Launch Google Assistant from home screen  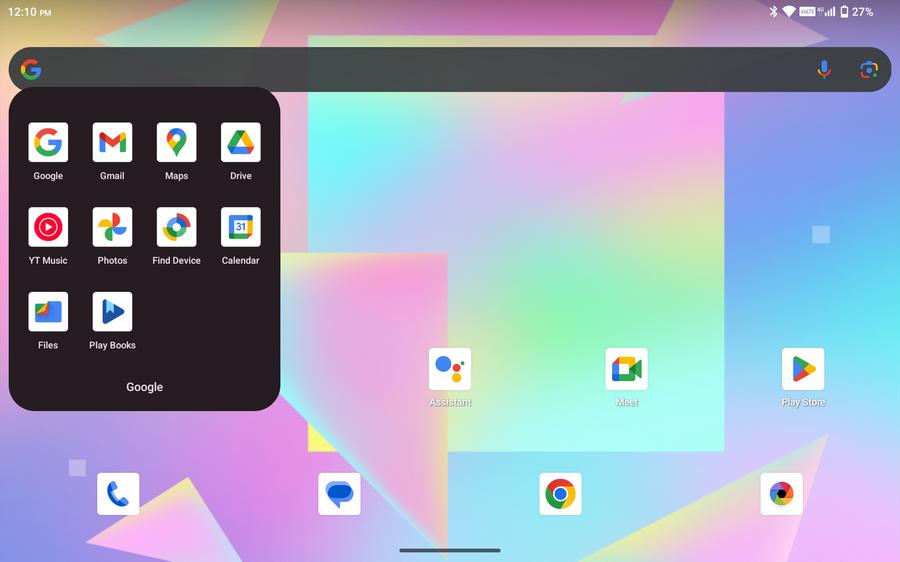(450, 369)
